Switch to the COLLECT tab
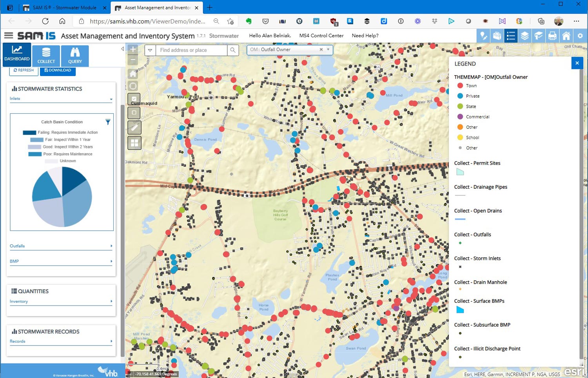Image resolution: width=588 pixels, height=378 pixels. (46, 56)
